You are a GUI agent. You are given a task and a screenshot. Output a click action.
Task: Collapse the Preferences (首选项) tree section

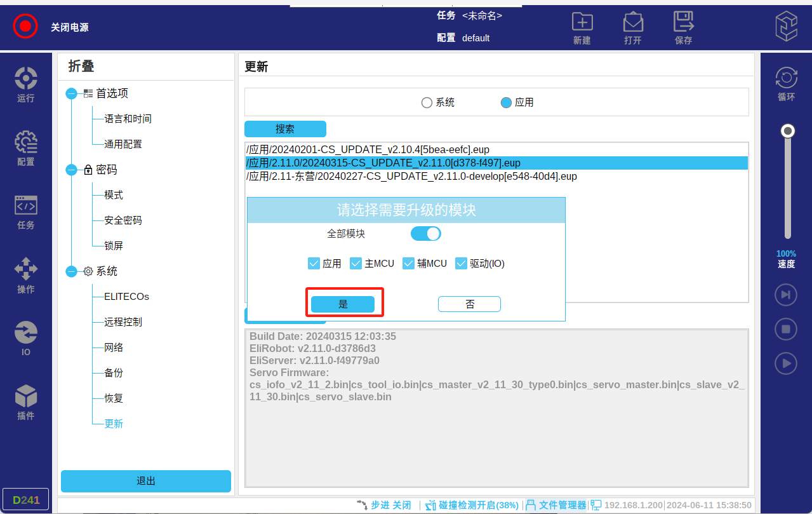(72, 94)
